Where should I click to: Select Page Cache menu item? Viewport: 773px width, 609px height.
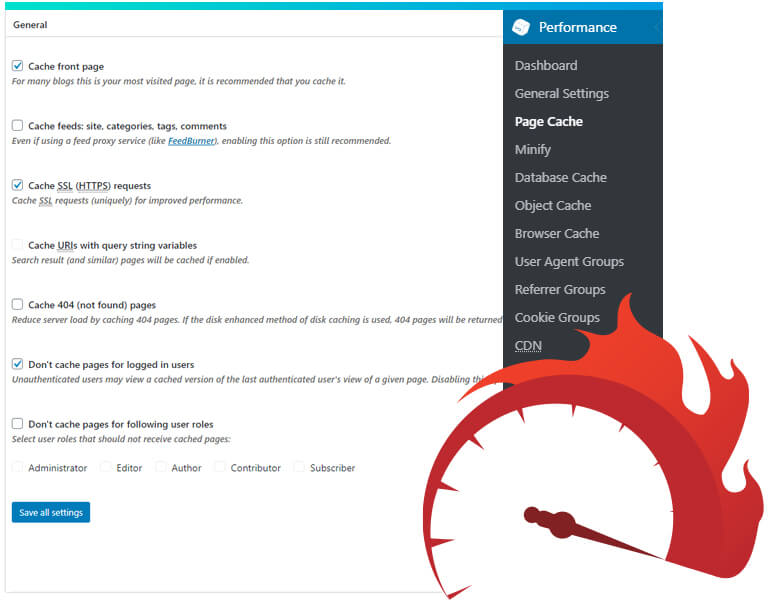[549, 122]
